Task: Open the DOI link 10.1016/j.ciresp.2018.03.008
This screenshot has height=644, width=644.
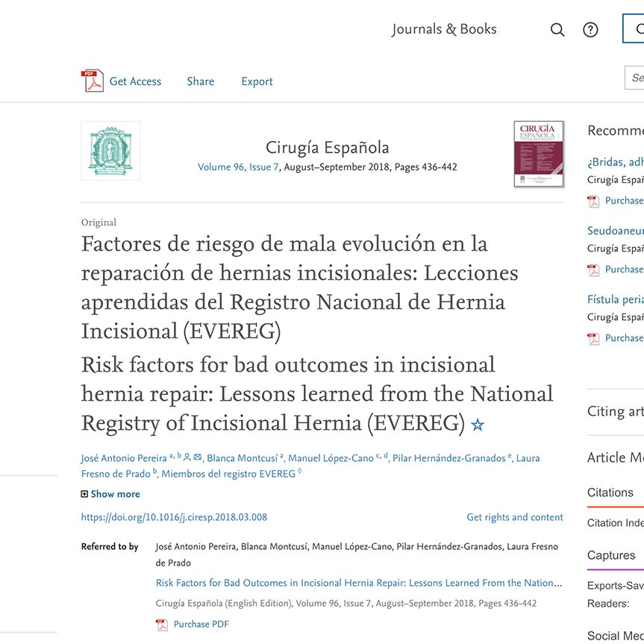Action: [174, 517]
